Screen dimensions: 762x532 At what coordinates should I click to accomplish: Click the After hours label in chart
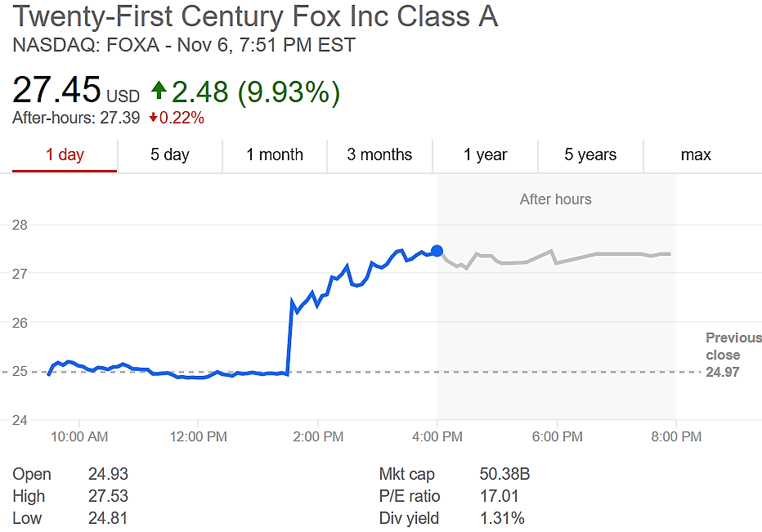click(x=555, y=199)
